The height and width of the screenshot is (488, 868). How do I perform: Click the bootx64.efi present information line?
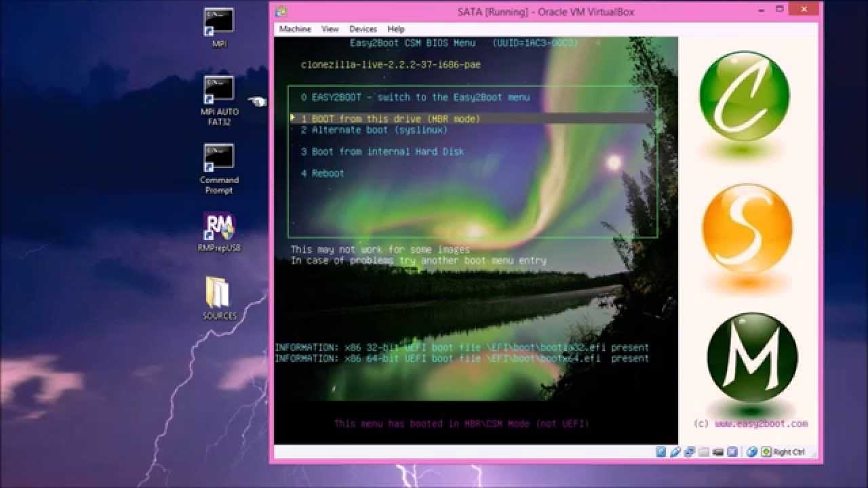(x=462, y=358)
